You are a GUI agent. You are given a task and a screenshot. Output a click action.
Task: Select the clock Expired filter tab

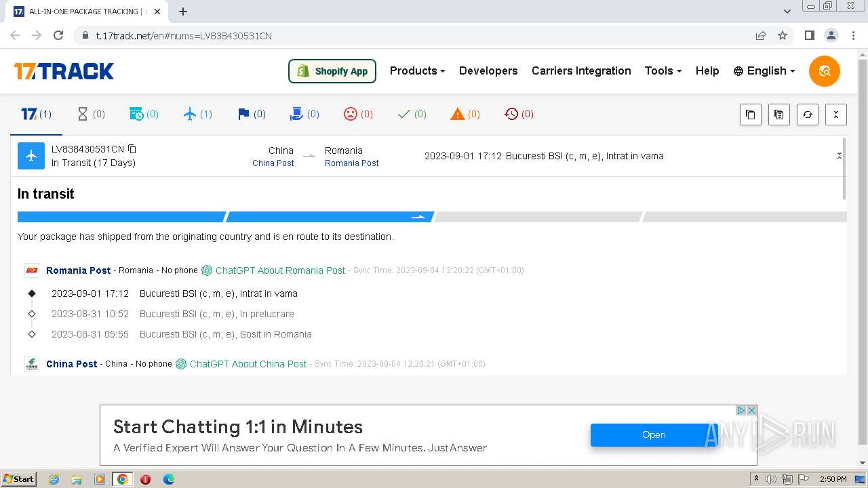pyautogui.click(x=519, y=114)
